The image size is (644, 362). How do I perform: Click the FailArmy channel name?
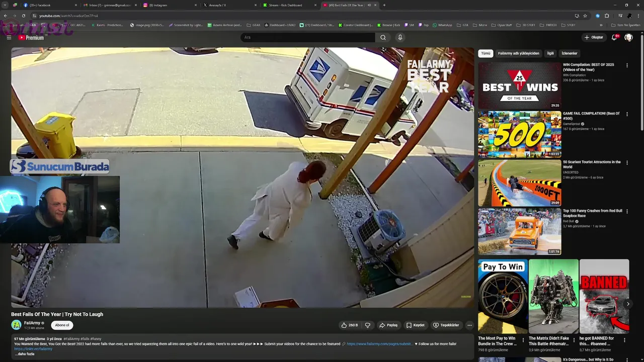[32, 323]
